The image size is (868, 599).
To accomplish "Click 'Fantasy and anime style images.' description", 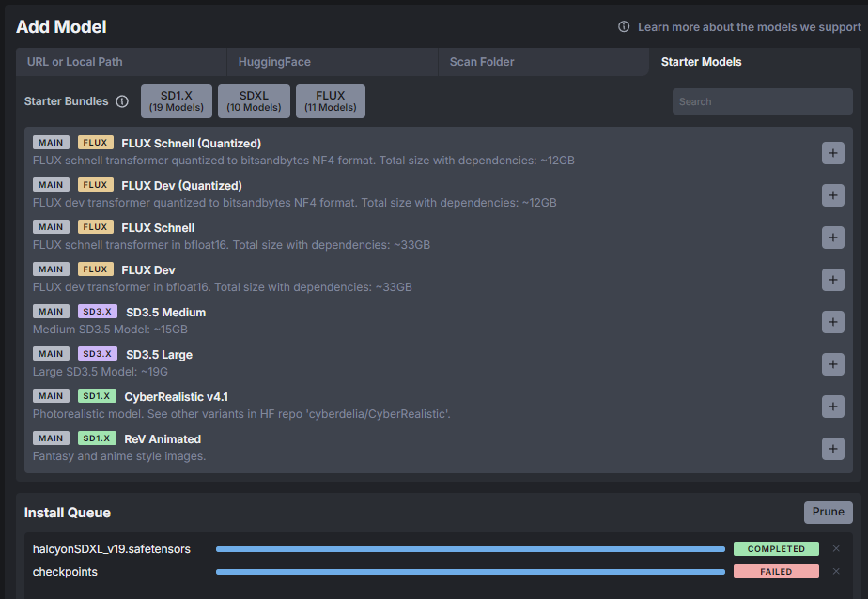I will (x=119, y=456).
